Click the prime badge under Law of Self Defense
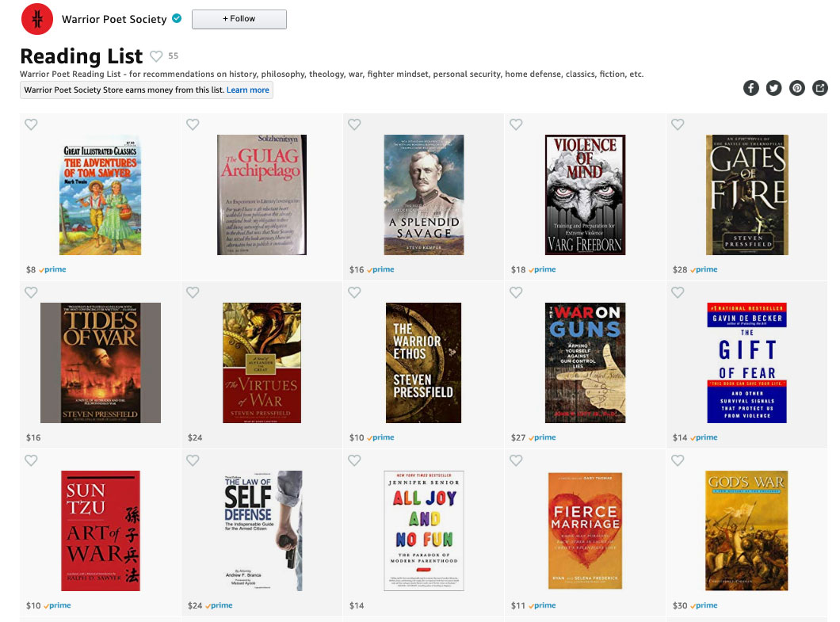Viewport: 840px width, 622px height. pos(219,605)
